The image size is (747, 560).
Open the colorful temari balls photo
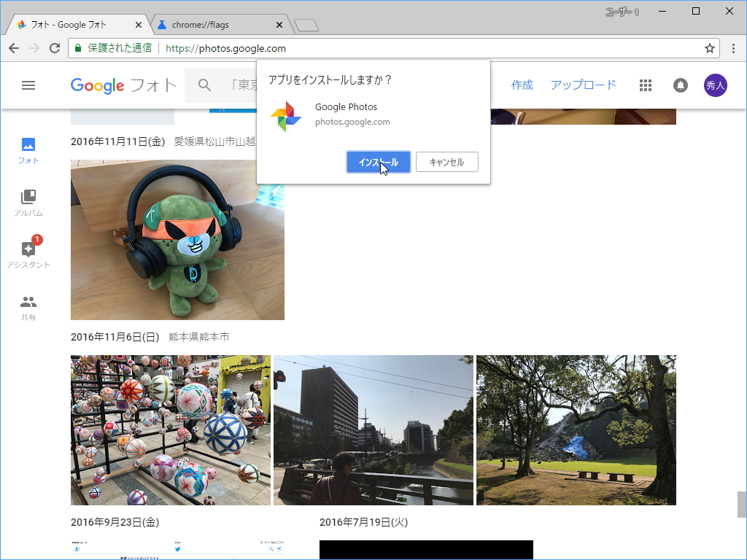(171, 430)
